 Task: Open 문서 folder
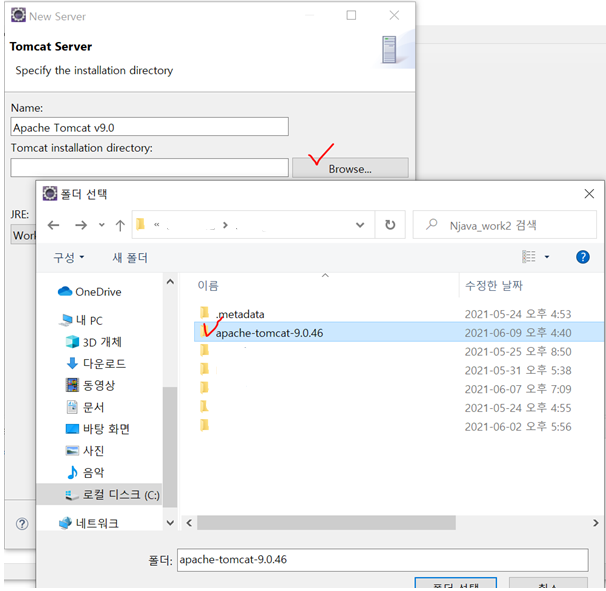[85, 407]
